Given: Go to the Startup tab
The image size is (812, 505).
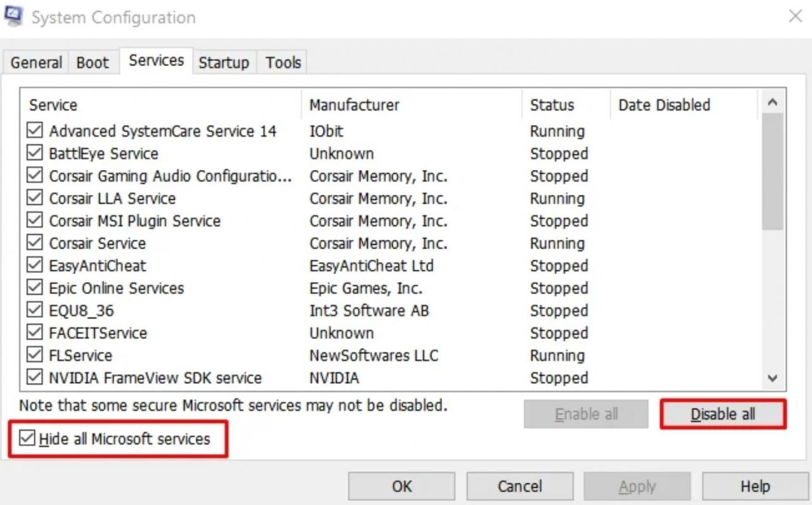Looking at the screenshot, I should (x=223, y=63).
